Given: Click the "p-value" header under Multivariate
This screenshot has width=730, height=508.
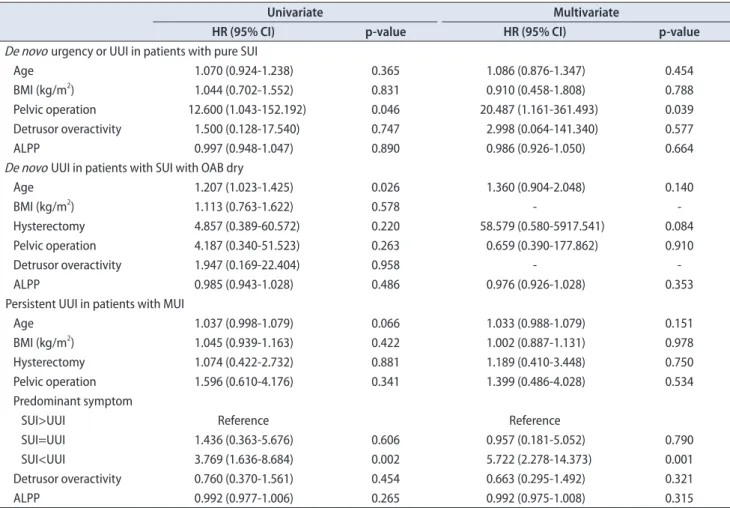Looking at the screenshot, I should click(x=679, y=32).
